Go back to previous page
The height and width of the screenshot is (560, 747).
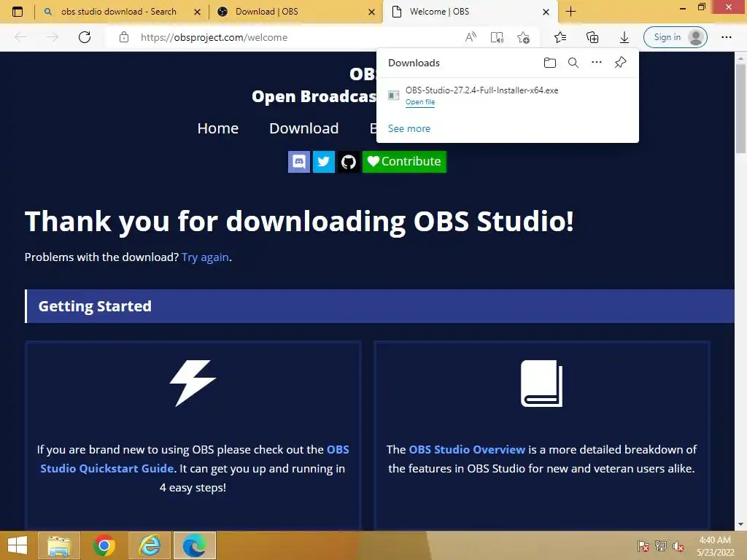20,37
